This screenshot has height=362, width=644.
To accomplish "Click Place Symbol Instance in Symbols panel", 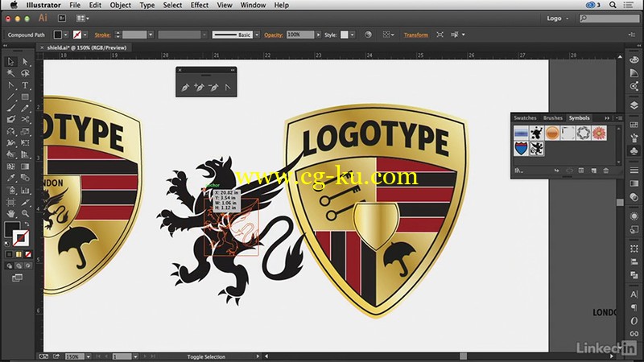I will [x=556, y=171].
